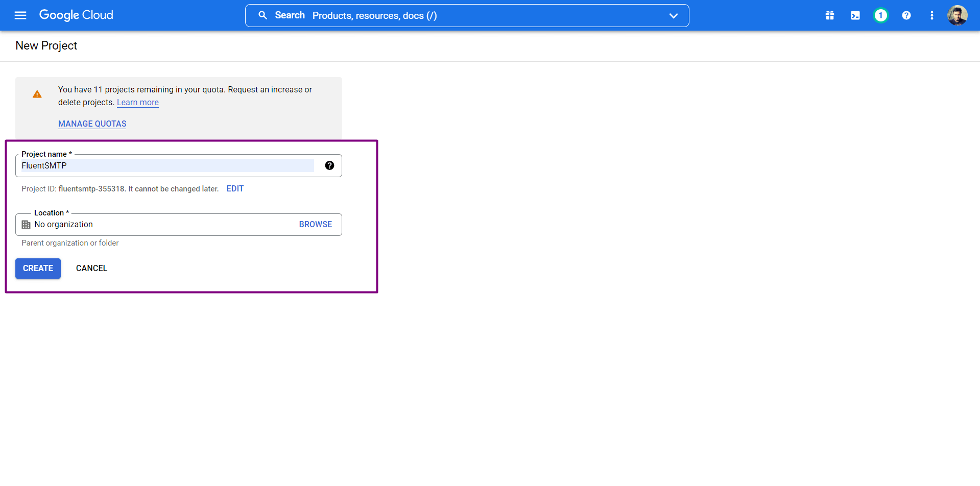Open the MANAGE QUOTAS link

pyautogui.click(x=92, y=124)
